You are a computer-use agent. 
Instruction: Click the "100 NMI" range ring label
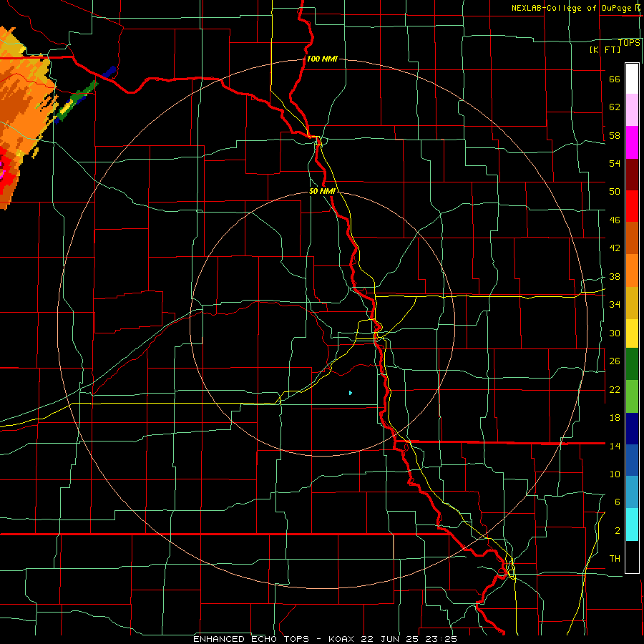[322, 59]
